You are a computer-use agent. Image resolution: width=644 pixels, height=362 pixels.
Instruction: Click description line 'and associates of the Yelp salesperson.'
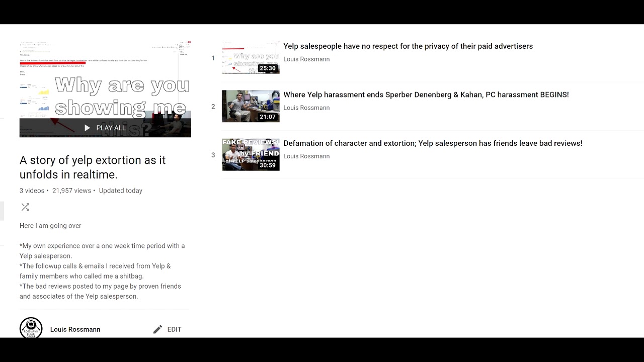78,296
